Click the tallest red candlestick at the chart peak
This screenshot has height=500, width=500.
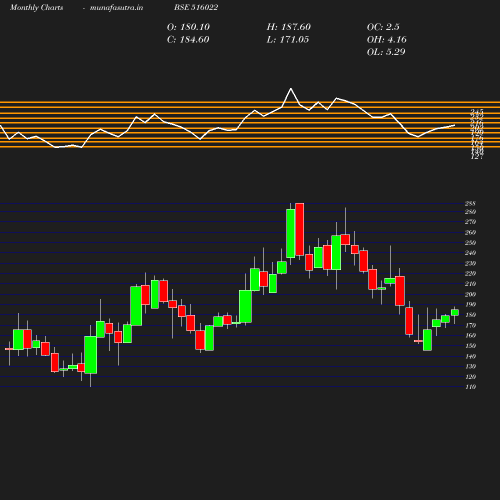tap(300, 229)
